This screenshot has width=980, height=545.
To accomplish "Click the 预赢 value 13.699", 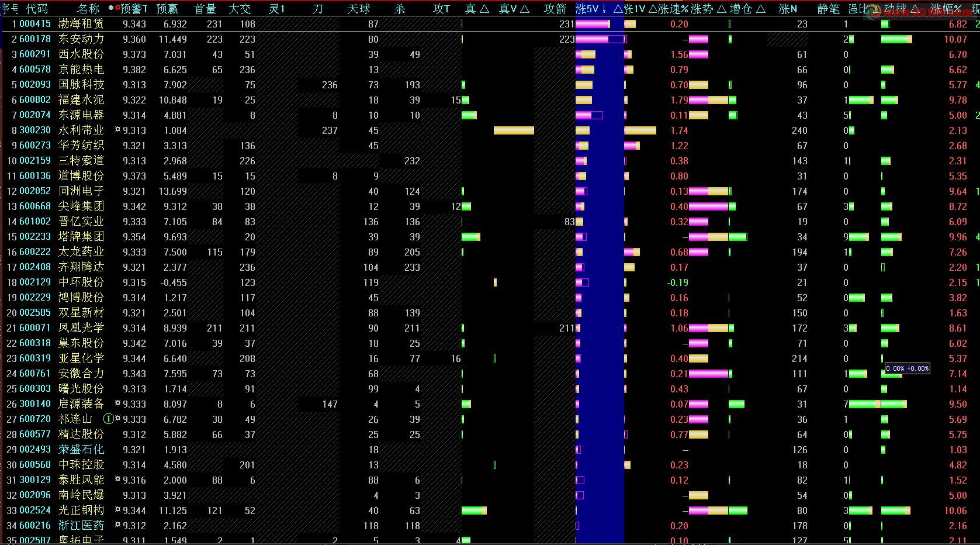I will [x=172, y=191].
